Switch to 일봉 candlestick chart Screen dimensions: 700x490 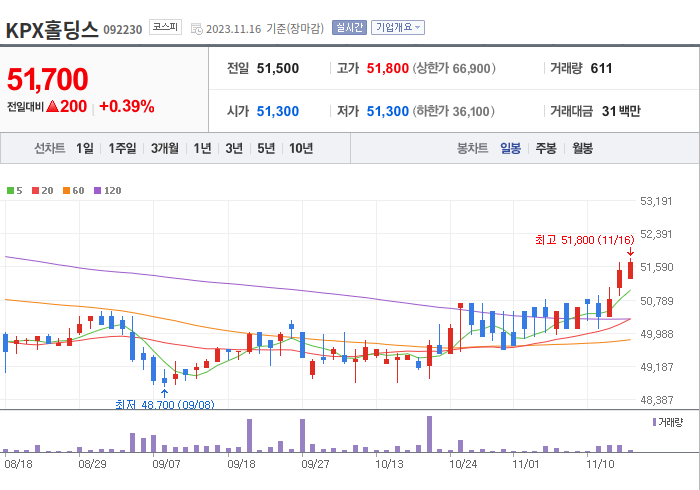pos(510,148)
